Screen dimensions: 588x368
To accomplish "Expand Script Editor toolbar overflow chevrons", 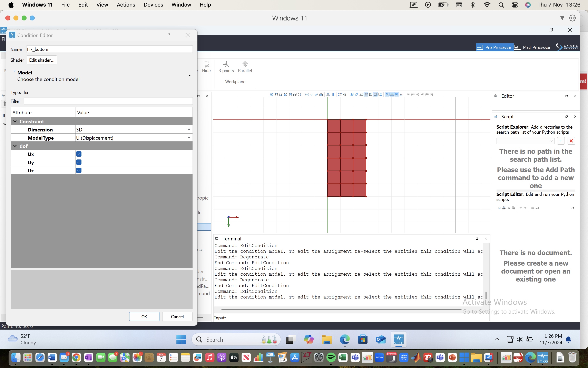I will click(573, 208).
